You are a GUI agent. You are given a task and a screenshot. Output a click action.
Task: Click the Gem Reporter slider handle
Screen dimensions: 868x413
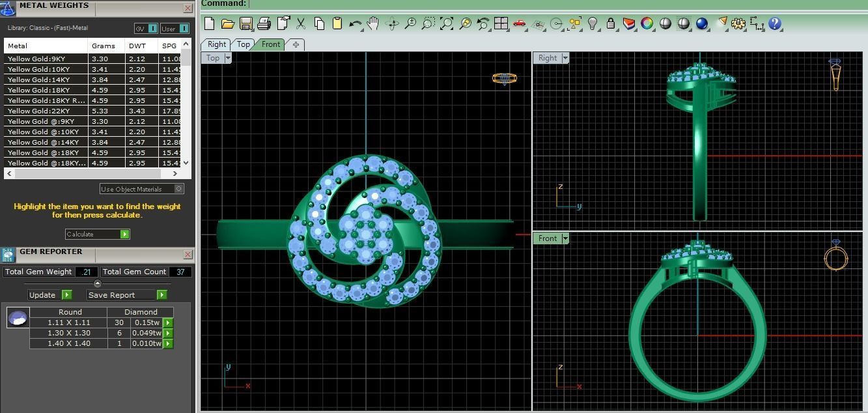coord(98,283)
